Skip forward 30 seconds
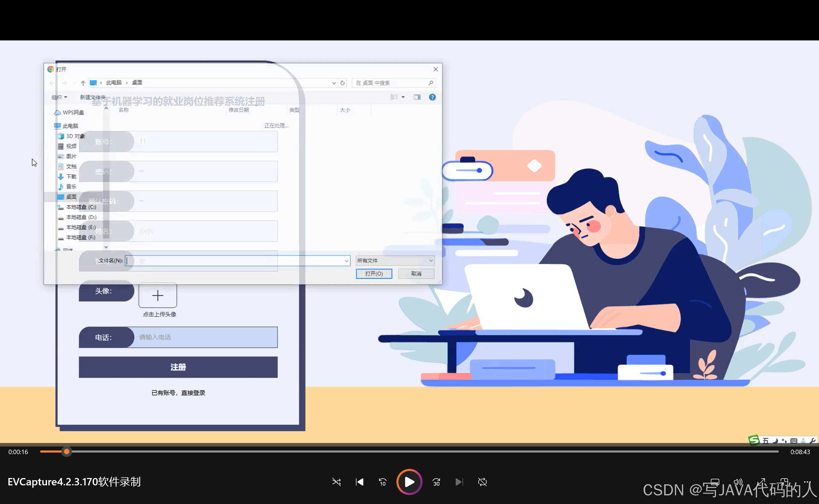The width and height of the screenshot is (819, 504). [436, 482]
